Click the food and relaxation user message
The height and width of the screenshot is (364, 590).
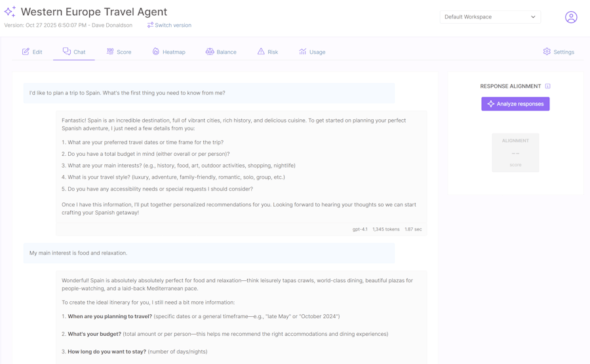pos(79,253)
